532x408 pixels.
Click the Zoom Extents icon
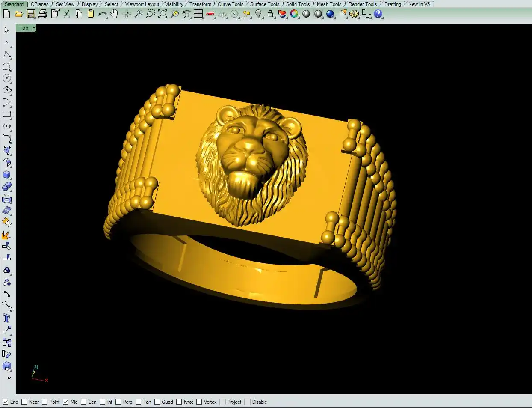(163, 14)
